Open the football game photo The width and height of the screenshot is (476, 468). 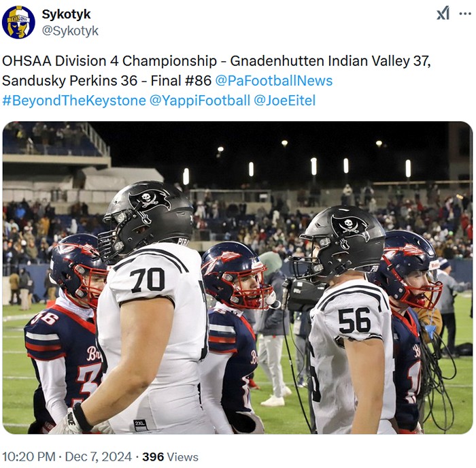coord(237,278)
